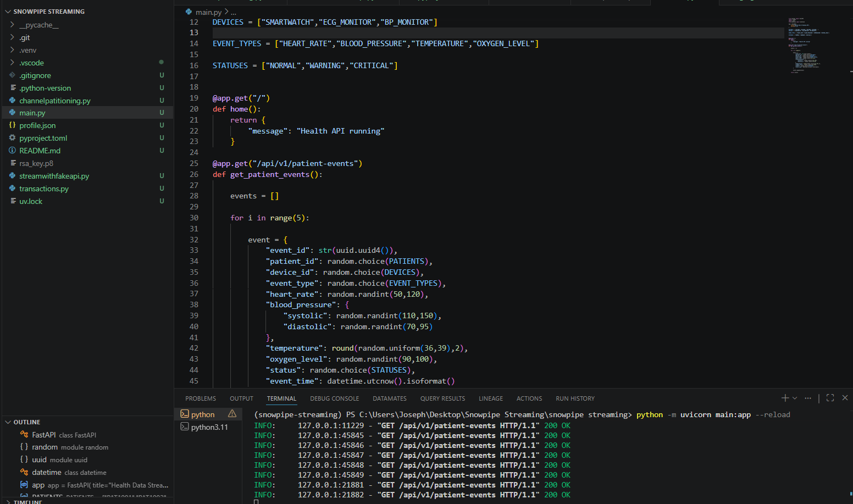
Task: Open rsa_key.p8 file
Action: [x=36, y=163]
